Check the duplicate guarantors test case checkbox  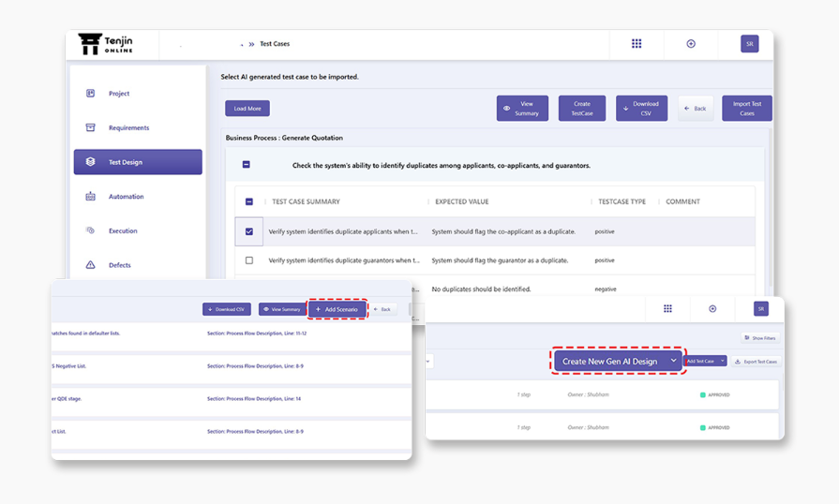point(249,260)
